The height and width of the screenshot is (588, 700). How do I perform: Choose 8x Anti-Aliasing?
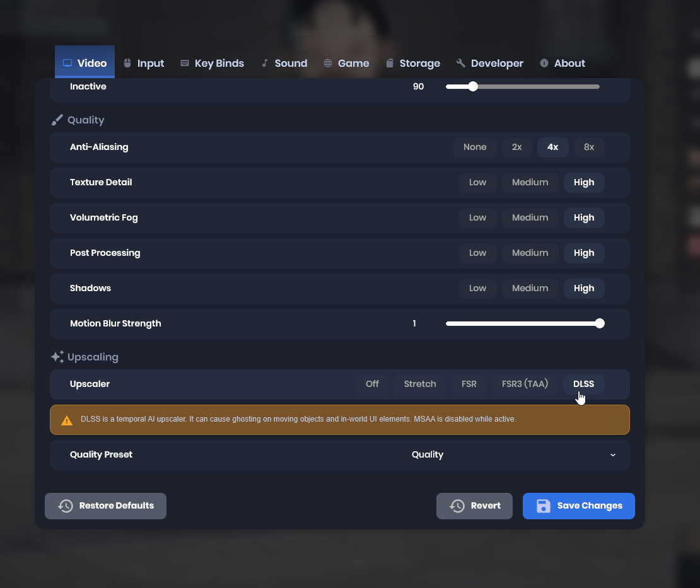tap(589, 147)
